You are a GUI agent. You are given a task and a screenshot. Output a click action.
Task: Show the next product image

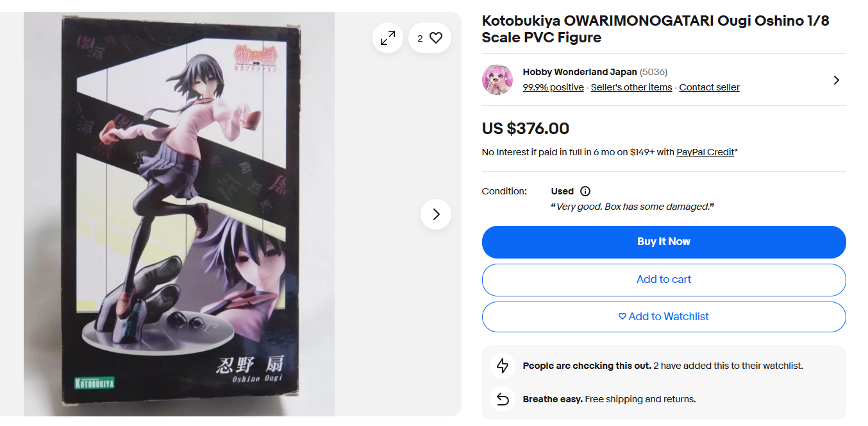coord(436,214)
